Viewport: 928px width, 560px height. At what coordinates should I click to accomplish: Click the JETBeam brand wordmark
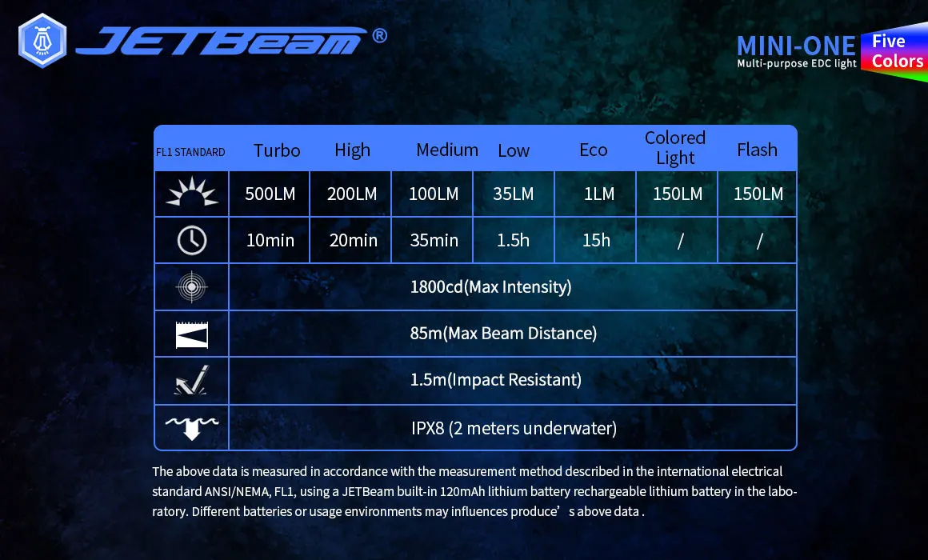click(x=222, y=41)
